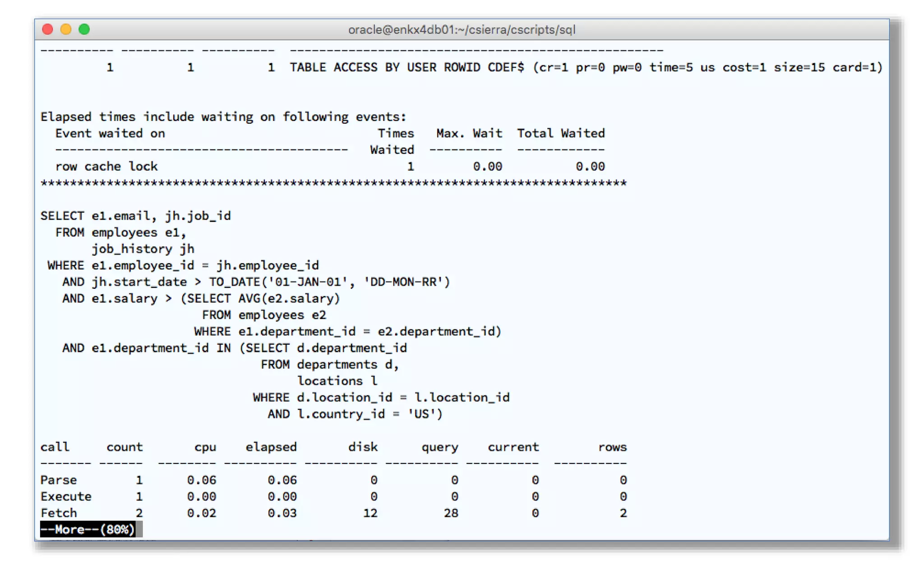Click the terminal window title text
The image size is (924, 561).
tap(462, 30)
